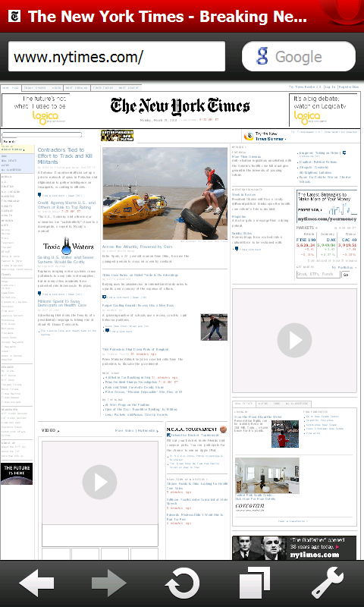The height and width of the screenshot is (607, 364).
Task: Play the sidebar video placeholder above real estate
Action: point(294,340)
